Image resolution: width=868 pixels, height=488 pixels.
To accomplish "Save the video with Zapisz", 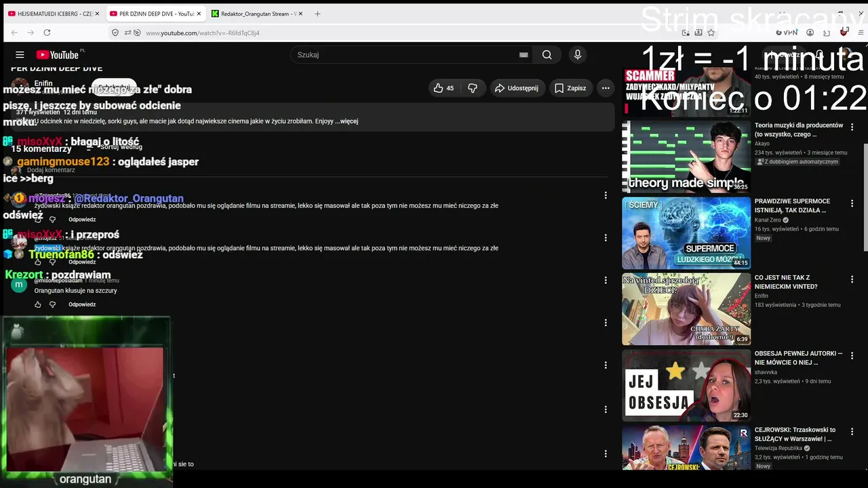I will tap(570, 88).
